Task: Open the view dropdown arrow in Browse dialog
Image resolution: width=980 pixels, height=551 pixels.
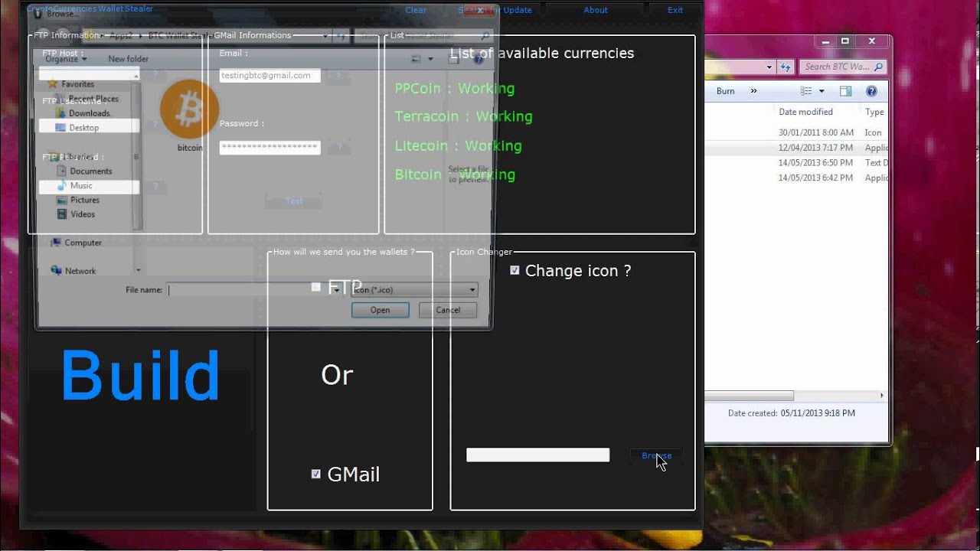Action: tap(430, 59)
